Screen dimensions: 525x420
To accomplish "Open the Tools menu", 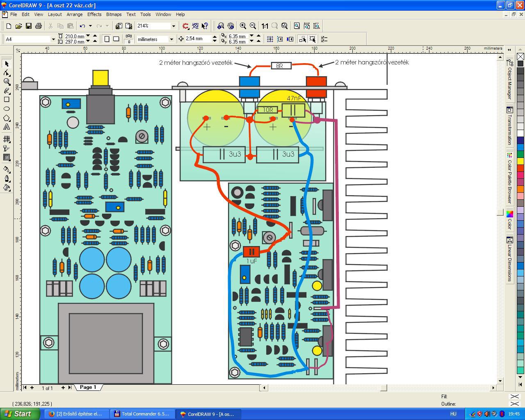I will coord(145,14).
